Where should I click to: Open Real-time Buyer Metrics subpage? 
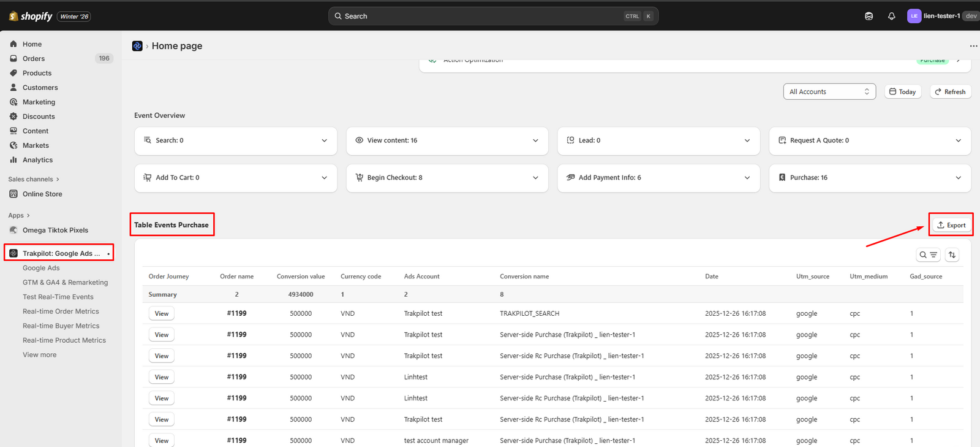61,326
